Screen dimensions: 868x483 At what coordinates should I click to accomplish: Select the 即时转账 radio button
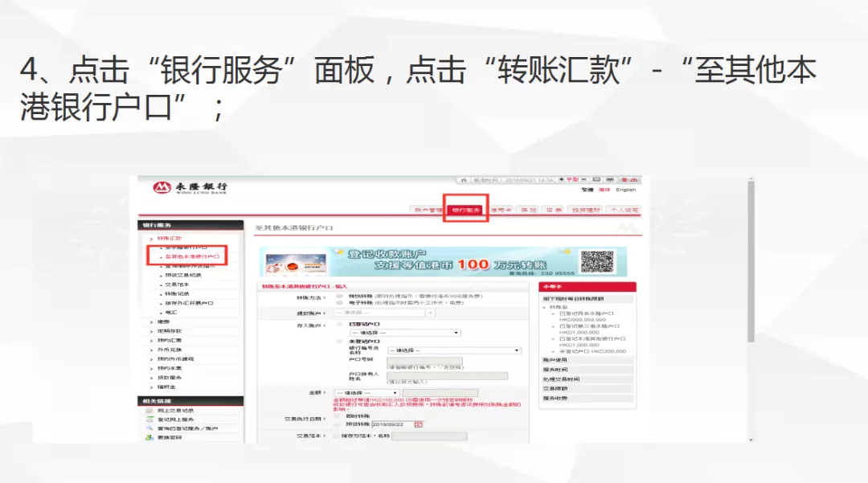[337, 416]
